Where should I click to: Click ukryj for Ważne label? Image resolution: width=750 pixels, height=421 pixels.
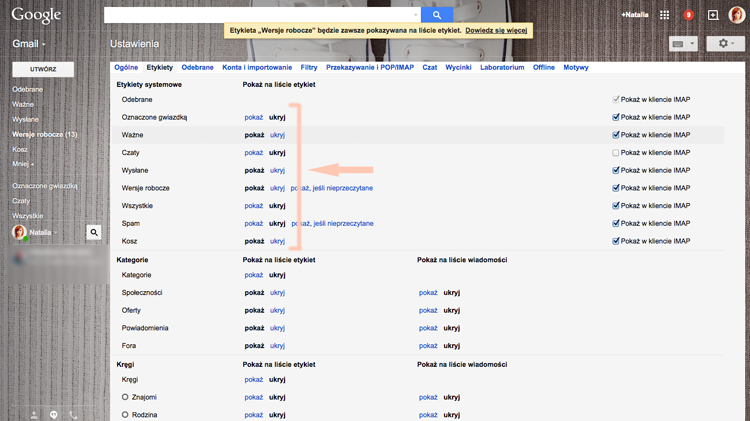(277, 135)
